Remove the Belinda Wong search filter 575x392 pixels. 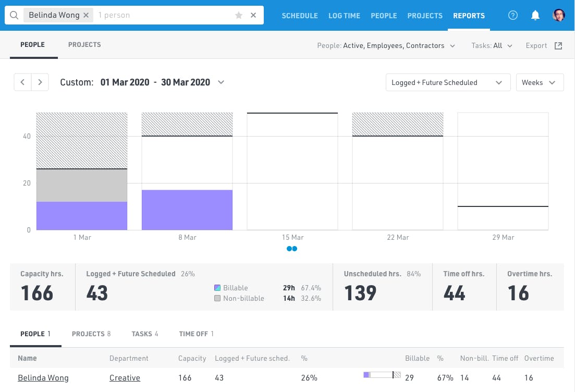pyautogui.click(x=85, y=15)
